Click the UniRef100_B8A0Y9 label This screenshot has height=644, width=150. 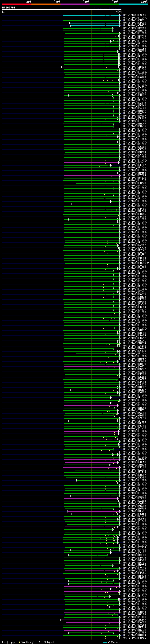coord(135,124)
